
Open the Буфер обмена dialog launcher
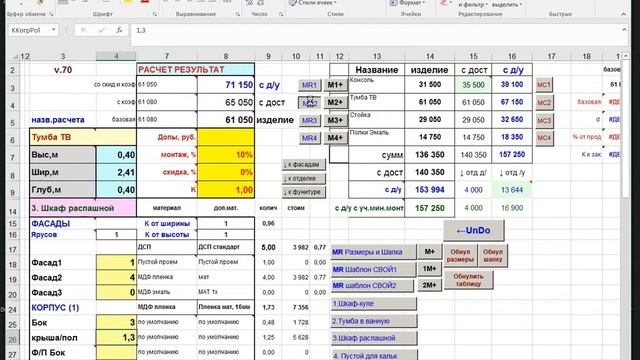click(x=51, y=14)
